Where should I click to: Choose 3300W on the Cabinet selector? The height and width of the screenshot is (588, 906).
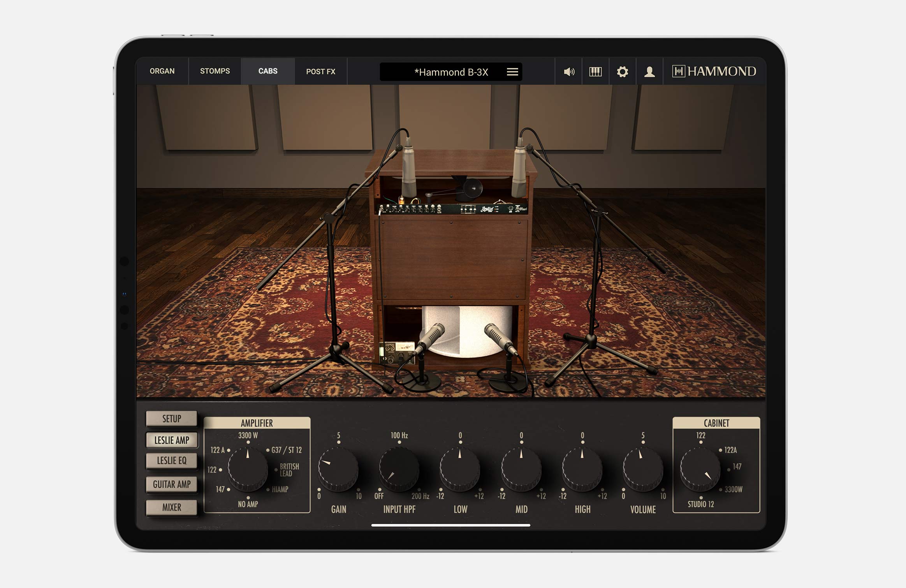coord(732,489)
